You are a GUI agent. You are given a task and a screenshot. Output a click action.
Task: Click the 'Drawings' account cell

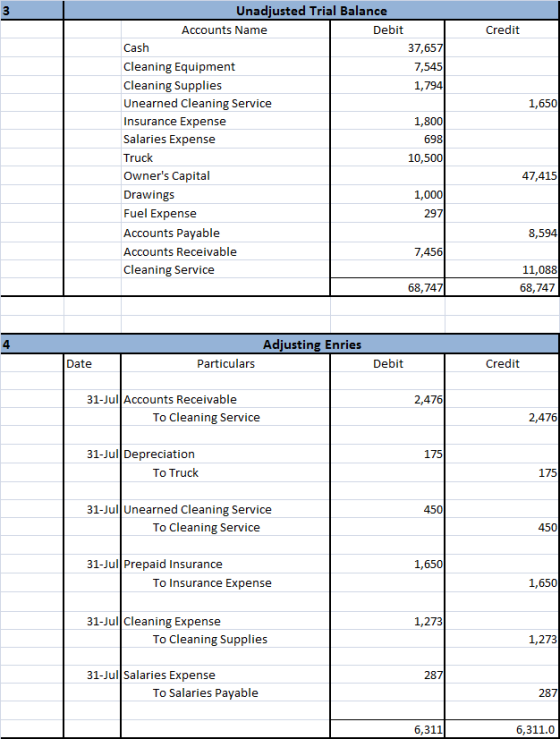click(225, 195)
